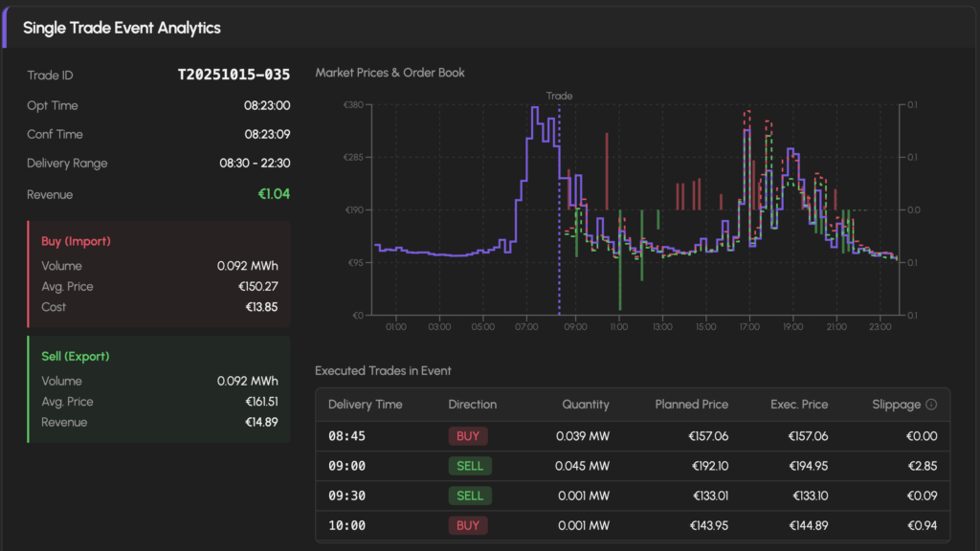Click the Buy (Import) card heading
Image resolution: width=980 pixels, height=551 pixels.
[x=76, y=241]
